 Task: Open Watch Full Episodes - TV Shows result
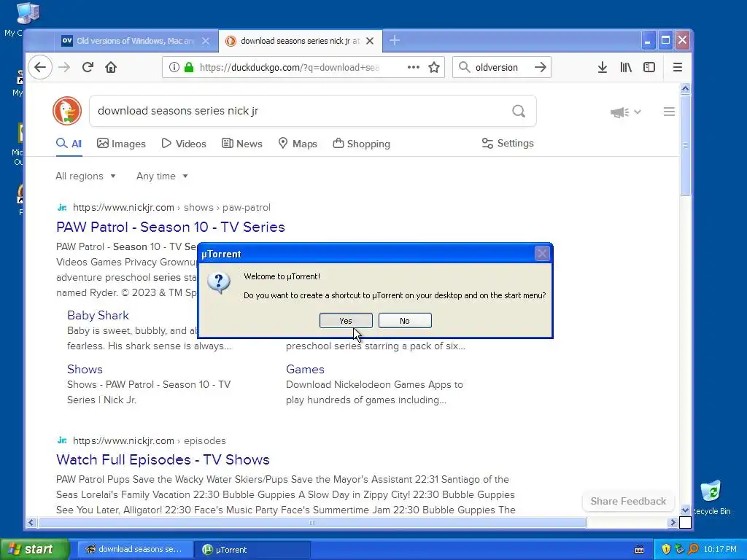[x=163, y=459]
